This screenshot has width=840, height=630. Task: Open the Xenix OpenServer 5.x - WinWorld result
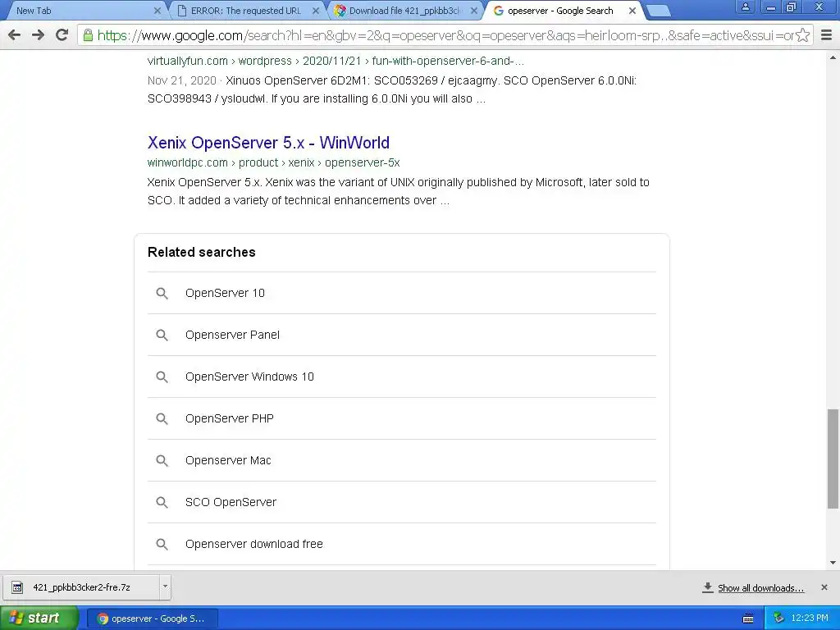click(x=268, y=143)
